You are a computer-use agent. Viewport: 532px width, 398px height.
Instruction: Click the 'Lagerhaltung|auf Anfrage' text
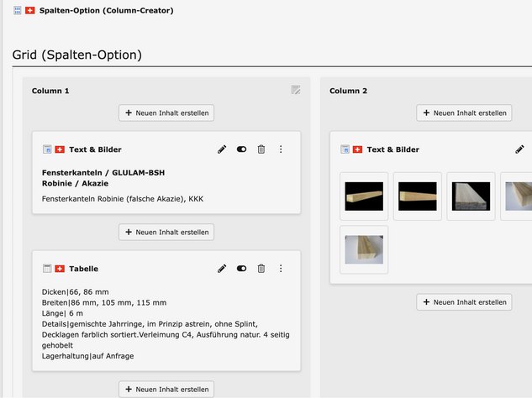(x=88, y=356)
